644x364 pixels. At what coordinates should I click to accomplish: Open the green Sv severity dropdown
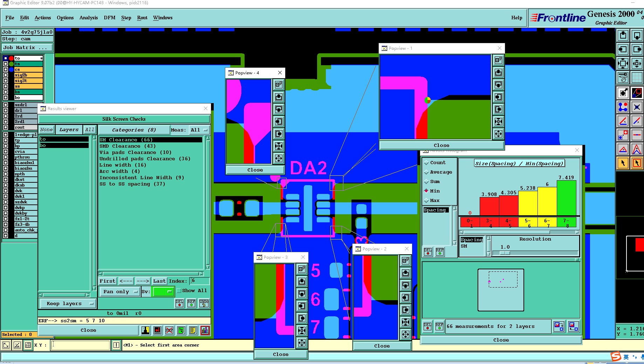pos(163,292)
